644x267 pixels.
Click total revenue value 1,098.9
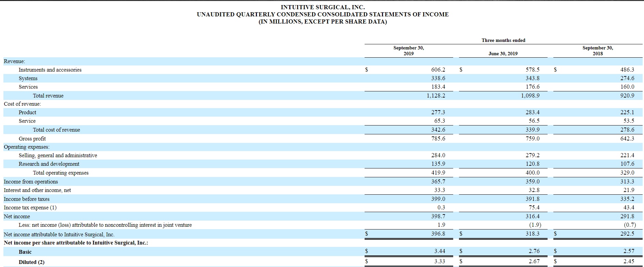coord(530,95)
